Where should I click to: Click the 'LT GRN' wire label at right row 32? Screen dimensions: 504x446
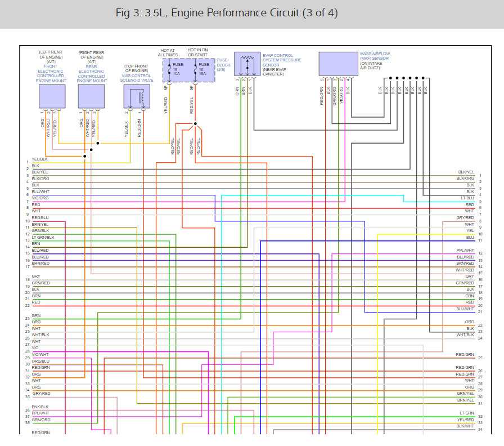coord(467,413)
